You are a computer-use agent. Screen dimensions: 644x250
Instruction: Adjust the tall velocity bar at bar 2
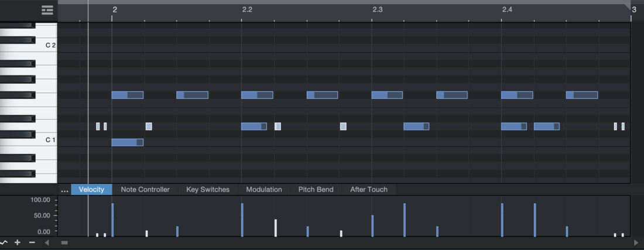click(x=112, y=220)
